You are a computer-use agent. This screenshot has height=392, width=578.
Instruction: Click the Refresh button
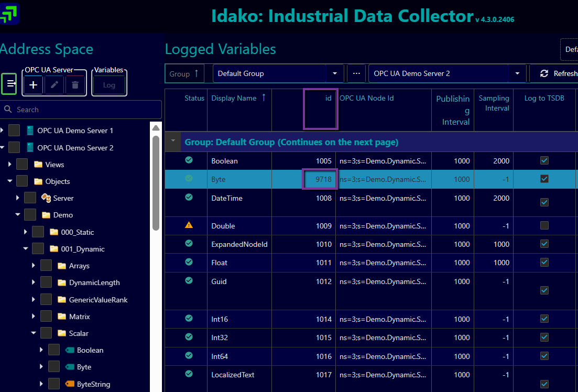pos(558,73)
